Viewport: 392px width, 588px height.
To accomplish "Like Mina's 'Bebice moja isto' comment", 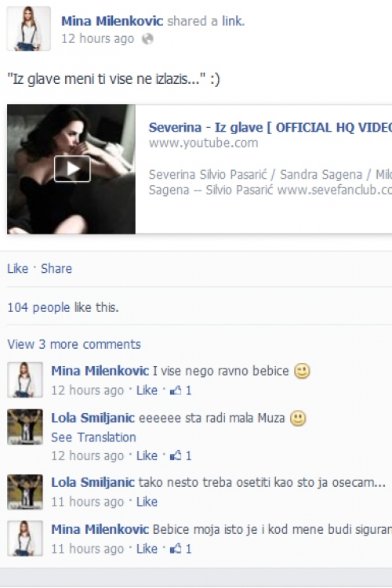I will tap(147, 549).
